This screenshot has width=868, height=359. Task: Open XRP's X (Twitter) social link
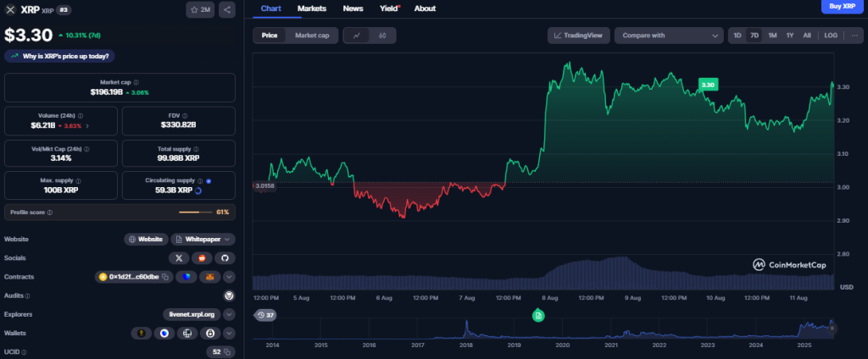[179, 257]
